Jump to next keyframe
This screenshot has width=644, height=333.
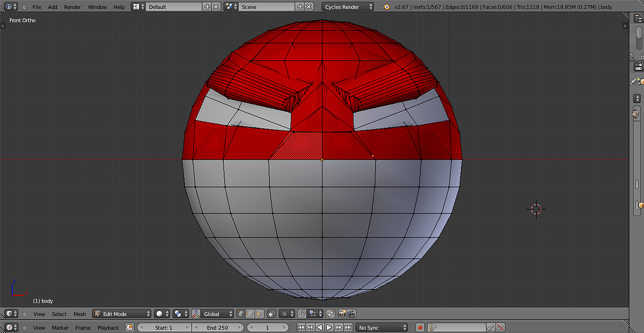click(339, 327)
